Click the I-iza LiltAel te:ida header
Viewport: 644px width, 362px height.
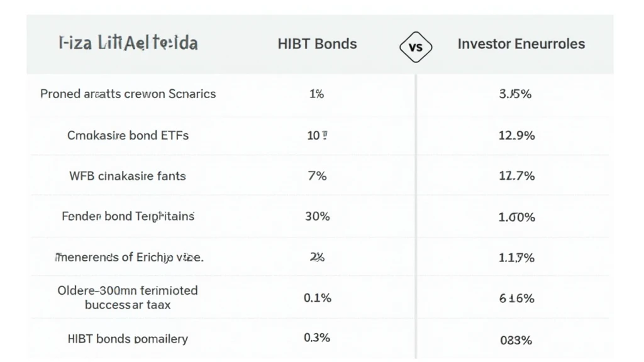coord(128,43)
